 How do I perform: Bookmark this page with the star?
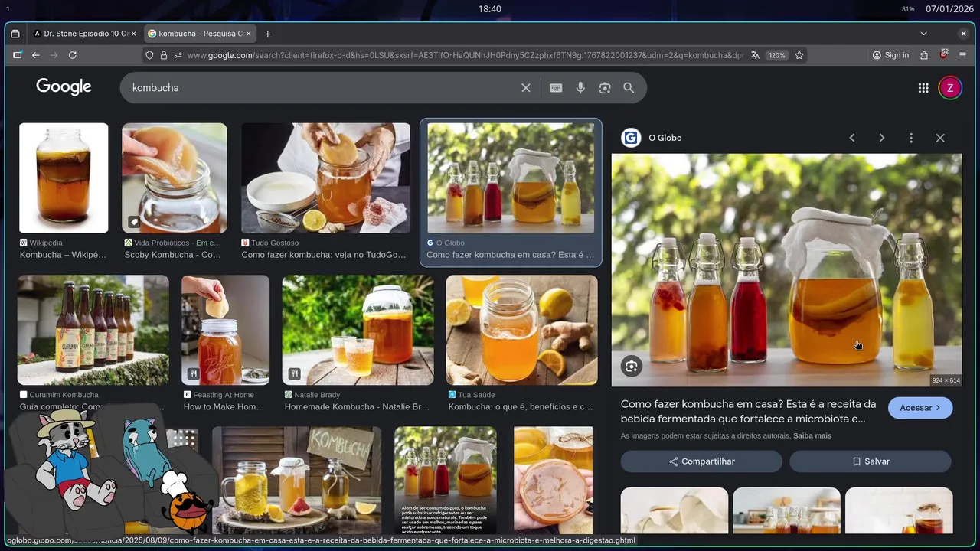[x=799, y=55]
